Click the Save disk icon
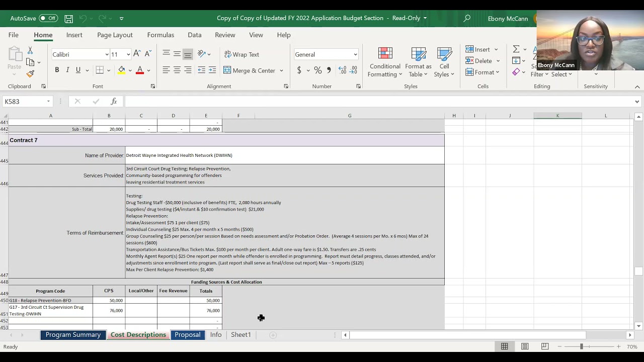644x362 pixels. (x=68, y=19)
